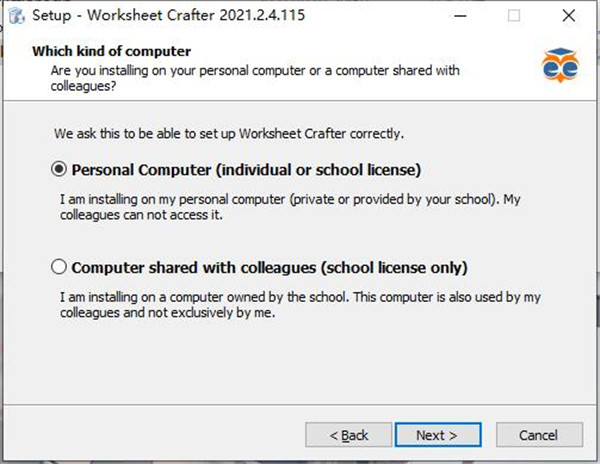Click the 'school license only' shared computer label

click(270, 267)
